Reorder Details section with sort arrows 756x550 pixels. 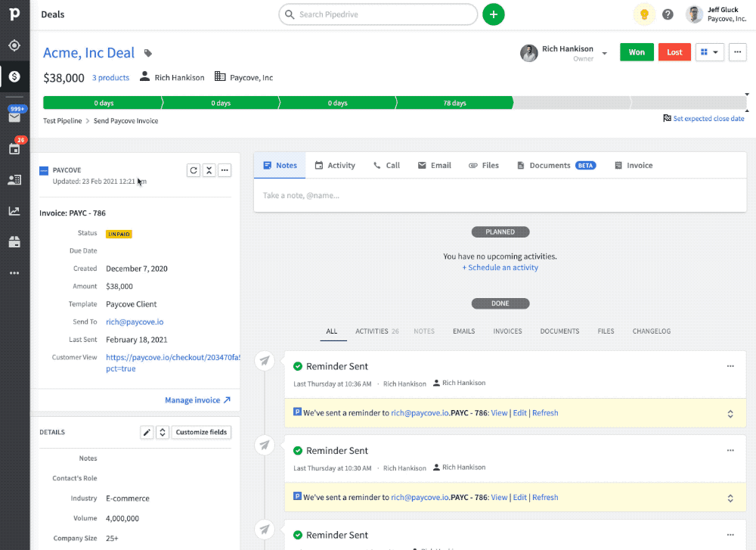point(163,432)
